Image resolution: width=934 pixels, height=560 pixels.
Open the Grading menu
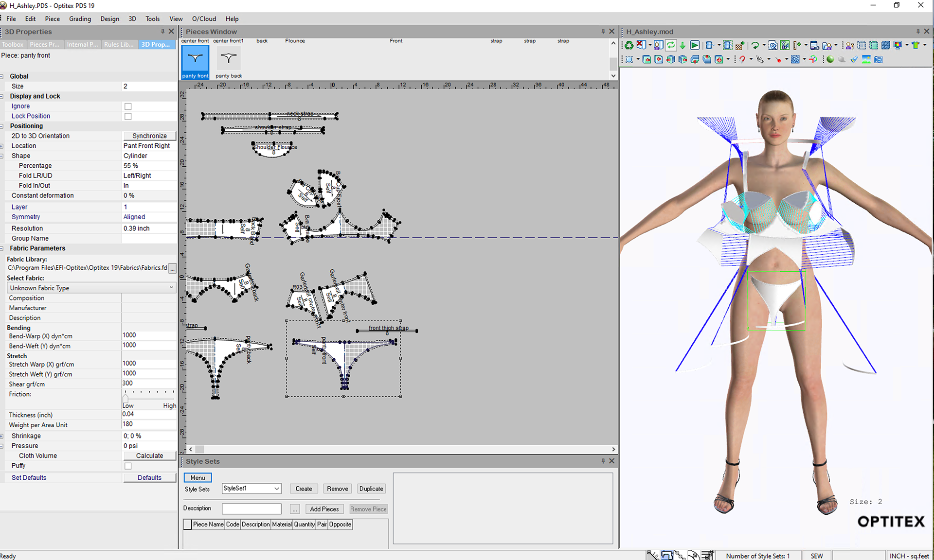coord(80,19)
